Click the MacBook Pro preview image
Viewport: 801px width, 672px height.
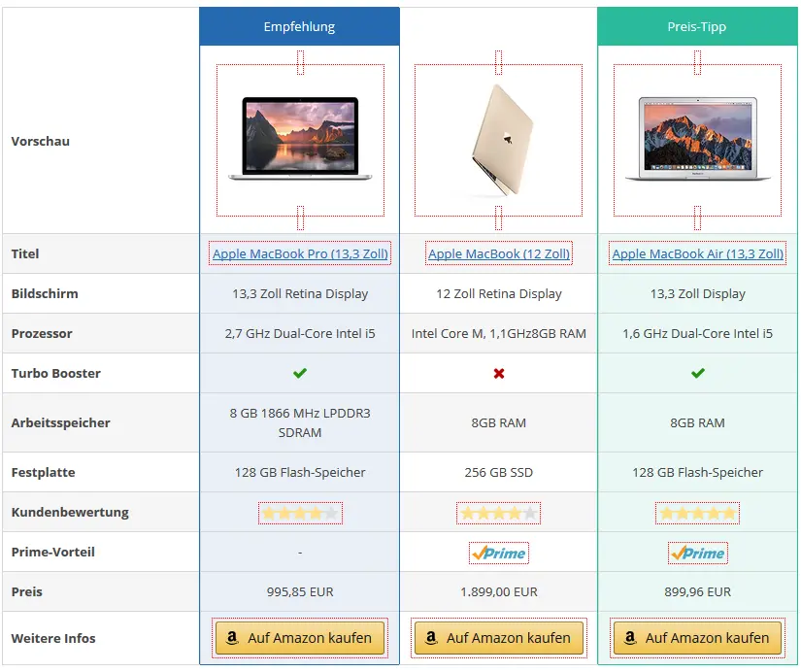click(300, 140)
